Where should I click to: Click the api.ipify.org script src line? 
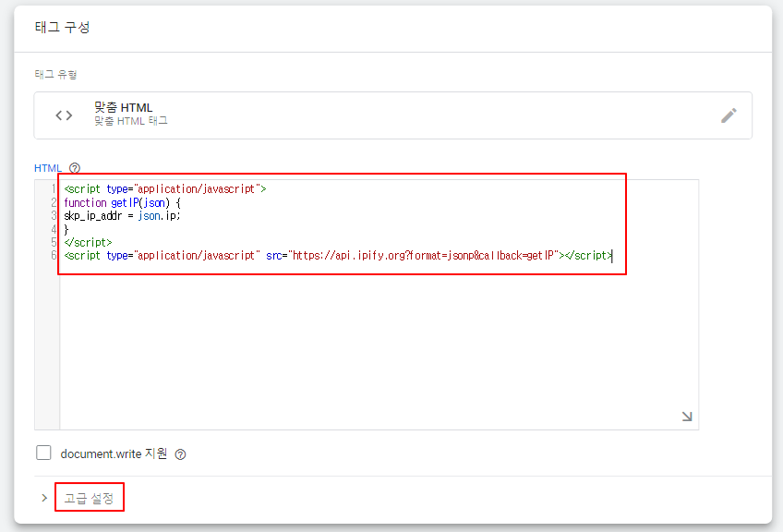tap(338, 256)
